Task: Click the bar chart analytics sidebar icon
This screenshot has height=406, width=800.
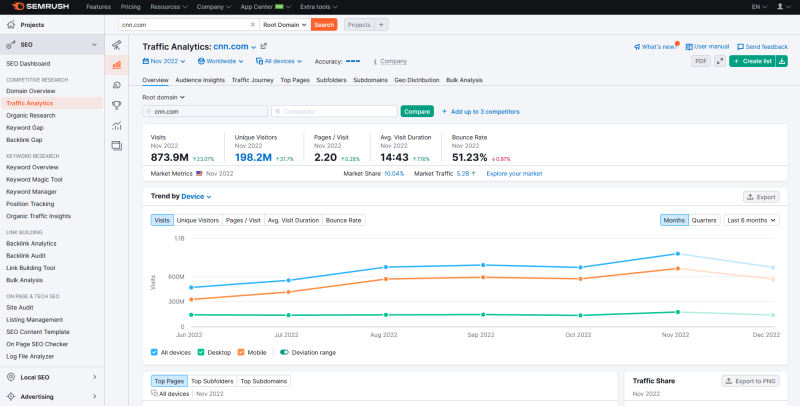Action: [x=116, y=65]
